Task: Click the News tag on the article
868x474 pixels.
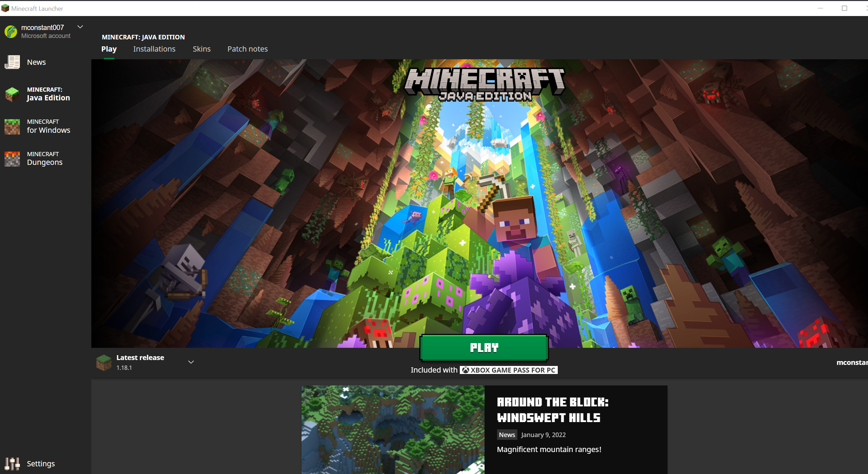Action: point(507,435)
